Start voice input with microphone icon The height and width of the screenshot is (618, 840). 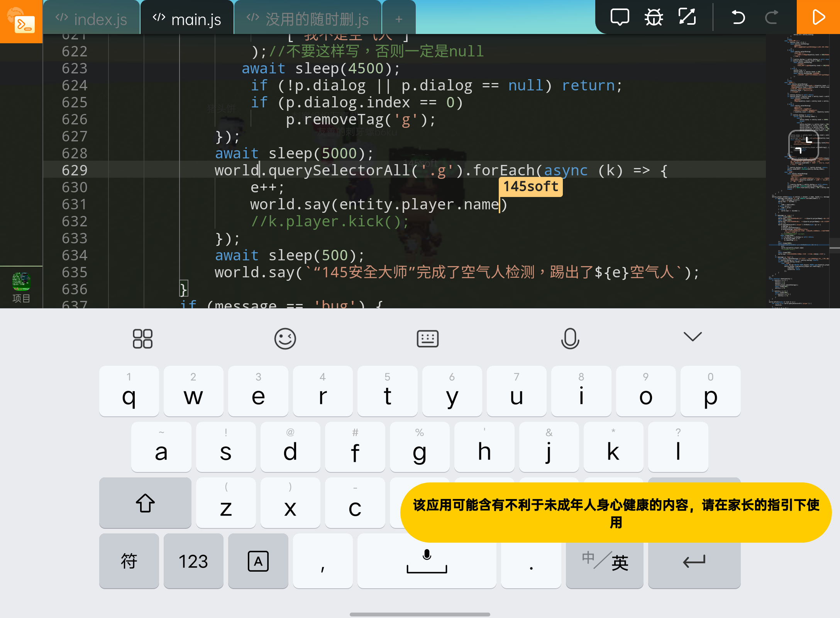(x=570, y=339)
